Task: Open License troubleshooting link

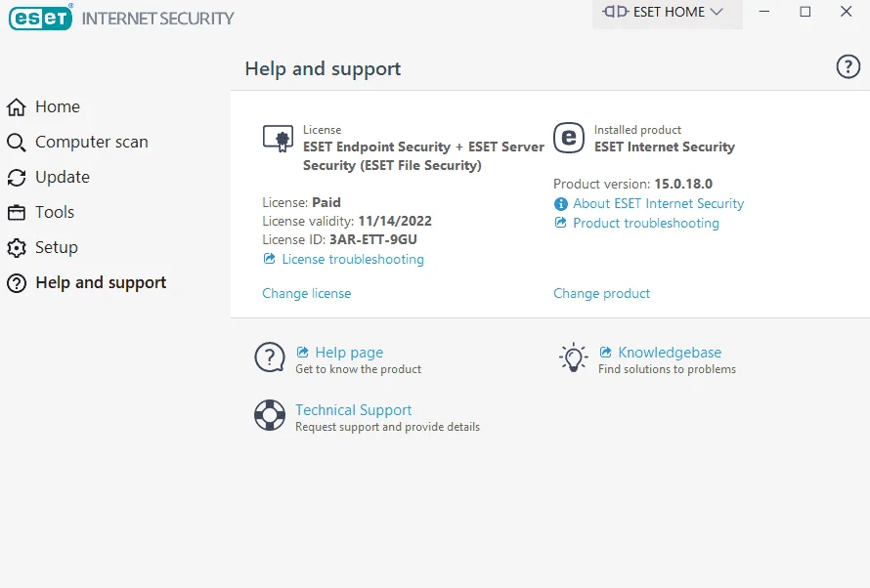Action: coord(353,259)
